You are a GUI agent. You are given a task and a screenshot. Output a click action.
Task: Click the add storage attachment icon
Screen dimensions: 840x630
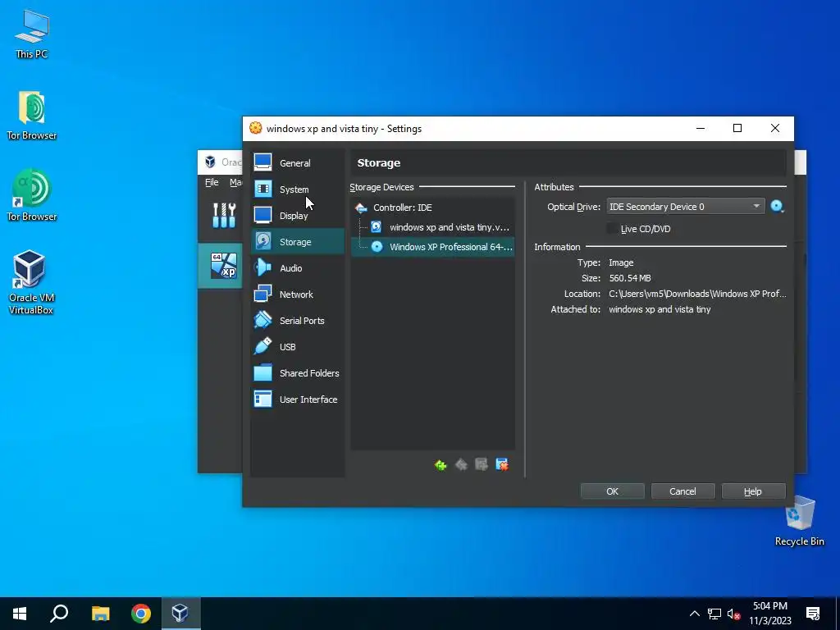481,465
